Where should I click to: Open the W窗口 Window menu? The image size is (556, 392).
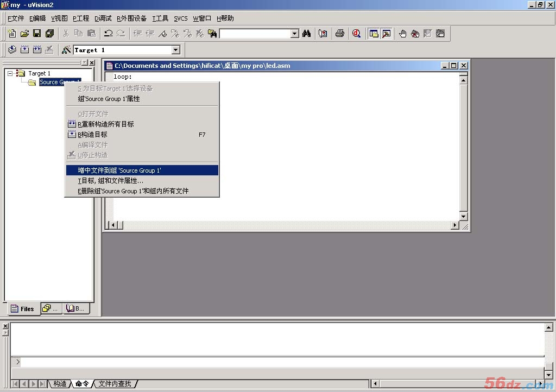(202, 18)
